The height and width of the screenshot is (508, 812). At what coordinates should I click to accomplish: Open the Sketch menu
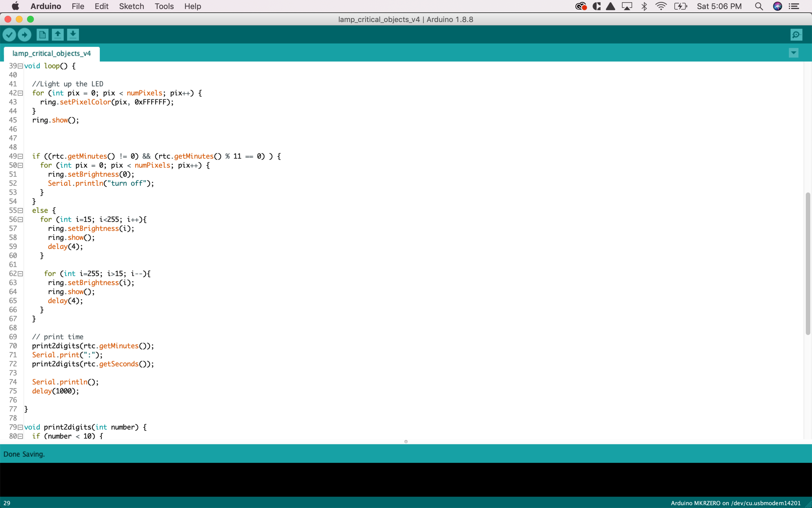(x=131, y=7)
